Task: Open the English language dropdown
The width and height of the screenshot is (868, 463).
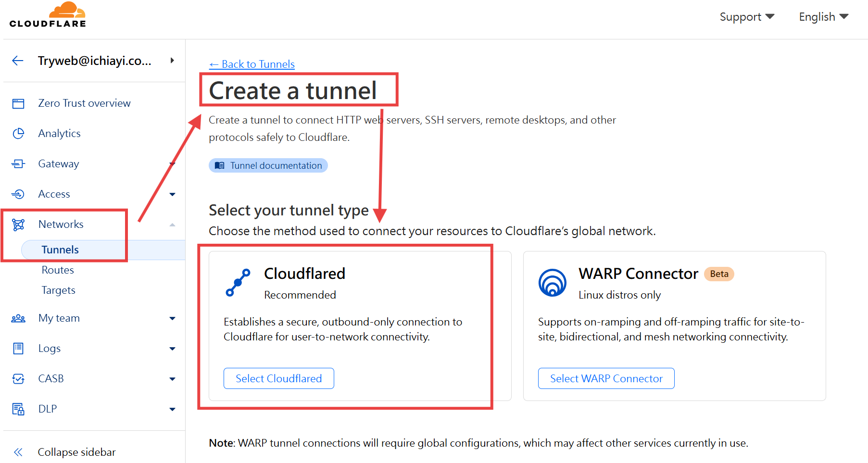Action: (823, 17)
